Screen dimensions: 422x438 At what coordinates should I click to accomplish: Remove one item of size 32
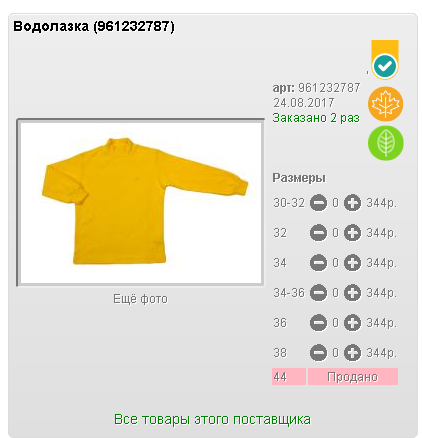tap(318, 233)
